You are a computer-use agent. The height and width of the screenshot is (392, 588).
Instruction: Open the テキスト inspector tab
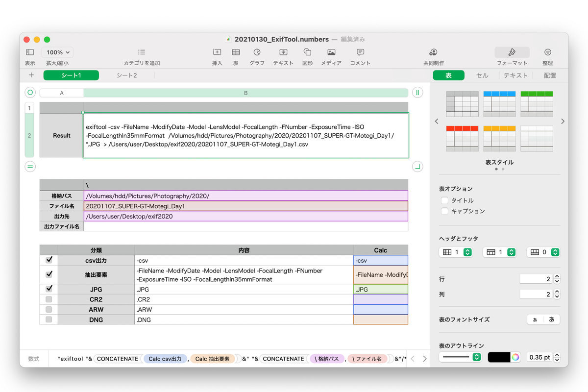515,75
